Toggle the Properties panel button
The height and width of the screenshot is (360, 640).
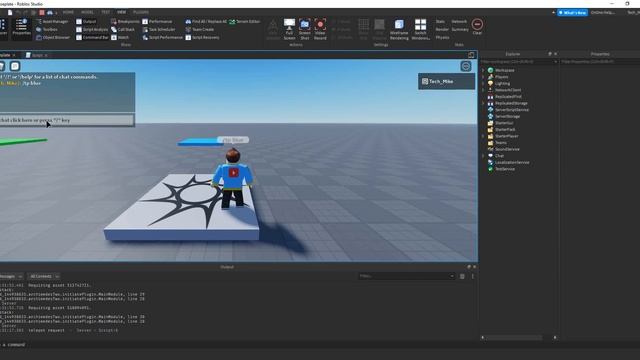click(21, 28)
